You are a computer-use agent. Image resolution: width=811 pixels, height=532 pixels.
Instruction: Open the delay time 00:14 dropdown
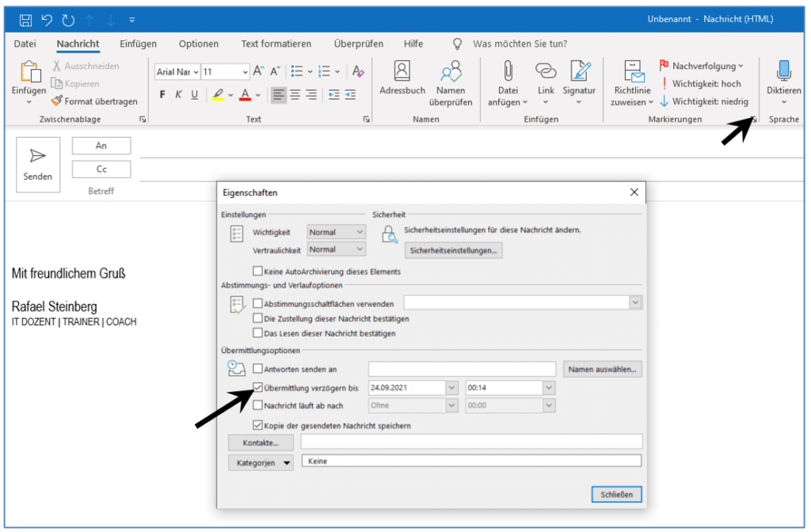pyautogui.click(x=549, y=387)
